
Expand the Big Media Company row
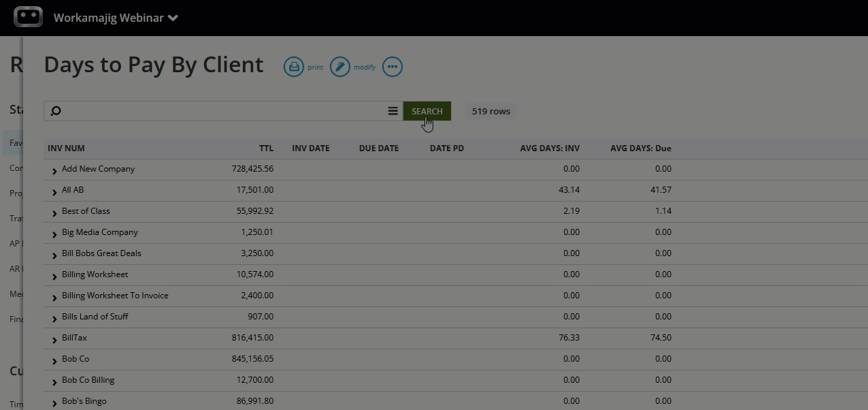pyautogui.click(x=54, y=234)
